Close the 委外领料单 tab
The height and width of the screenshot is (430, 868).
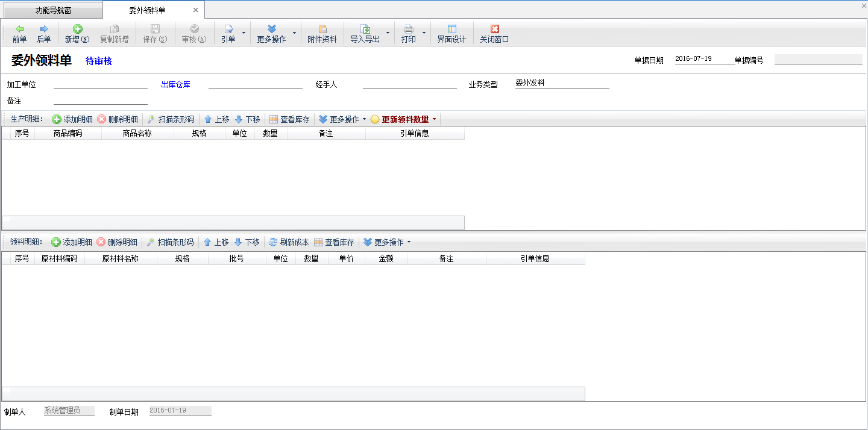pos(195,10)
